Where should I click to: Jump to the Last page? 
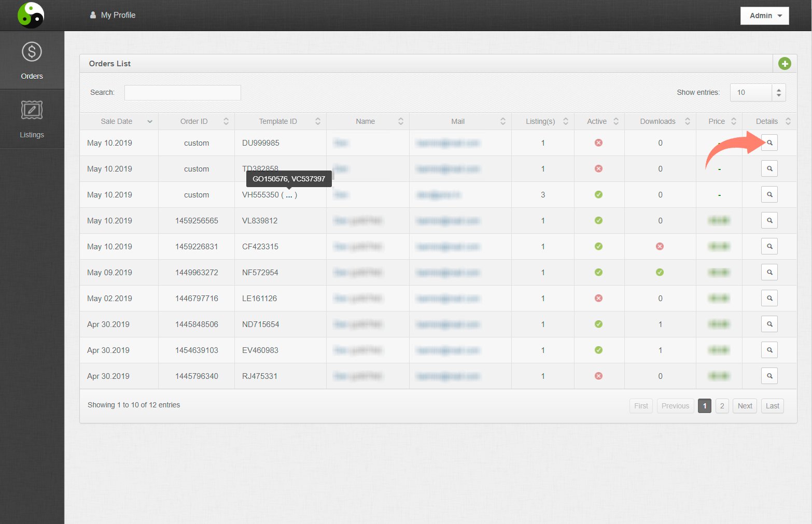(x=772, y=406)
